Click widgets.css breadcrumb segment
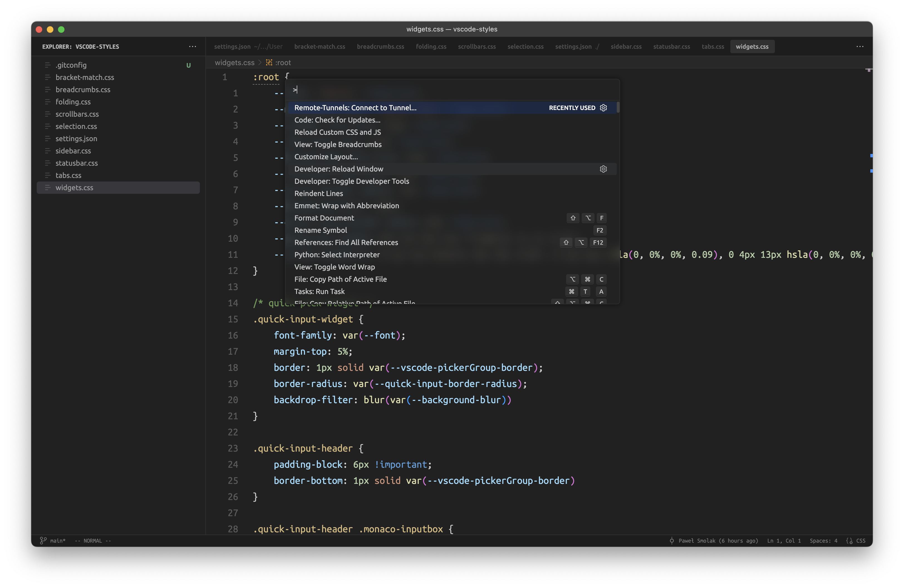Screen dimensions: 904x588 234,63
